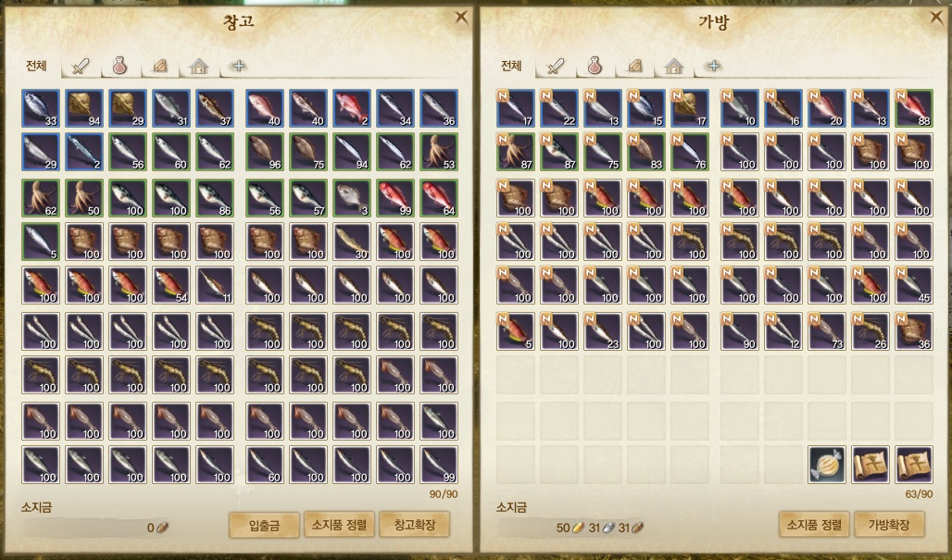952x560 pixels.
Task: Choose the warehouse fish stack showing 54
Action: [171, 285]
